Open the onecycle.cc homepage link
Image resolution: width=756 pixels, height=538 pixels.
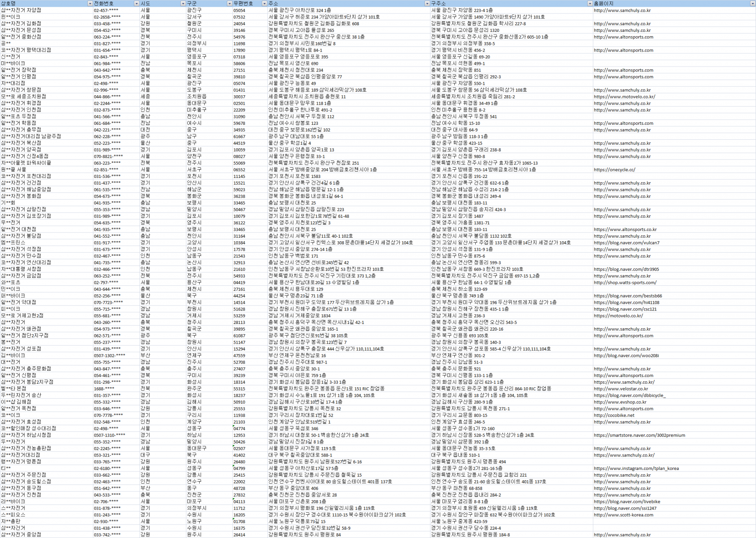point(614,170)
